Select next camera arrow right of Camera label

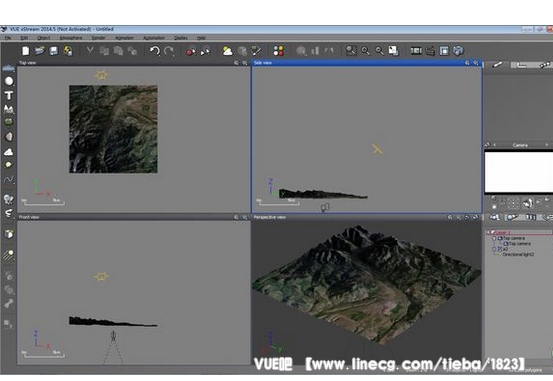pos(547,145)
